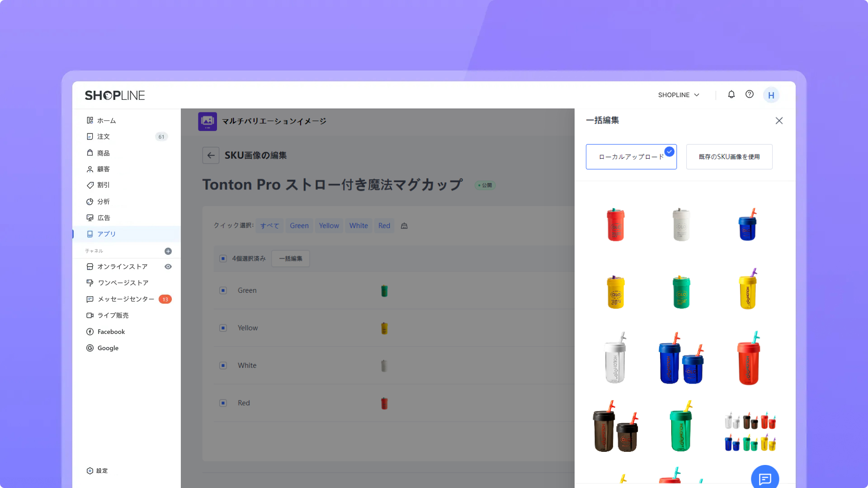Viewport: 868px width, 488px height.
Task: Open the 商品 sidebar menu item
Action: [x=104, y=153]
